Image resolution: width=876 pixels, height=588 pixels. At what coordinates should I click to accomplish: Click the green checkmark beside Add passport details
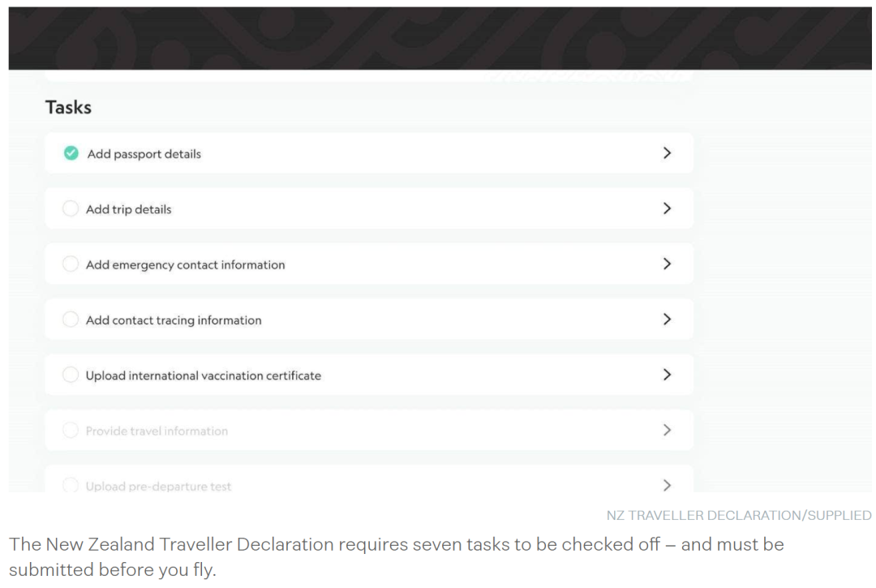pyautogui.click(x=71, y=153)
